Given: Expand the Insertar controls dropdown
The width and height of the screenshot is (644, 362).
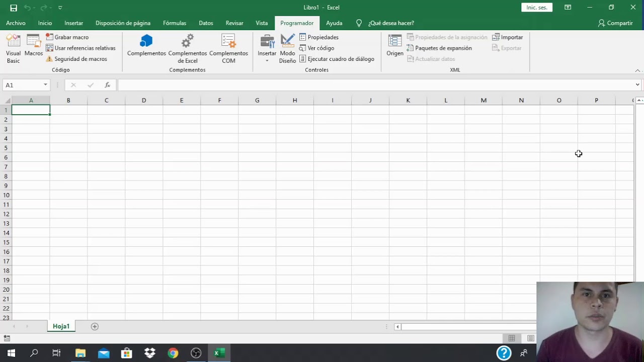Looking at the screenshot, I should 267,60.
